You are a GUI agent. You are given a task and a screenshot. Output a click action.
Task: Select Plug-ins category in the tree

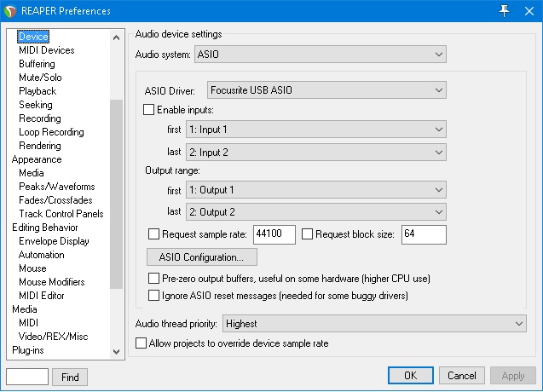(x=28, y=349)
